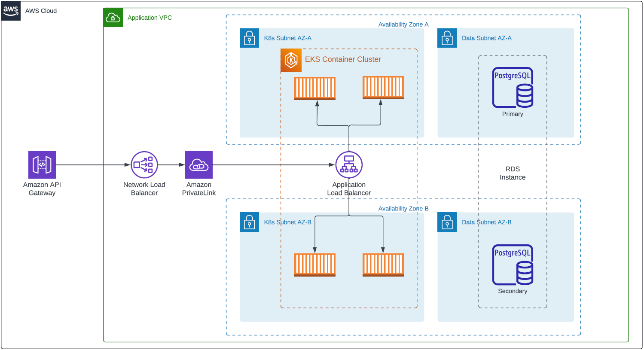The image size is (644, 350).
Task: Select Data Subnet AZ-A lock icon
Action: 447,38
